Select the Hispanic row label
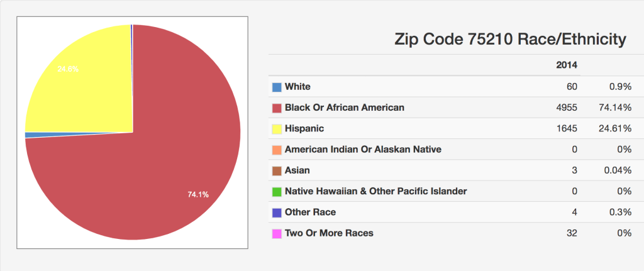644x271 pixels. 304,128
